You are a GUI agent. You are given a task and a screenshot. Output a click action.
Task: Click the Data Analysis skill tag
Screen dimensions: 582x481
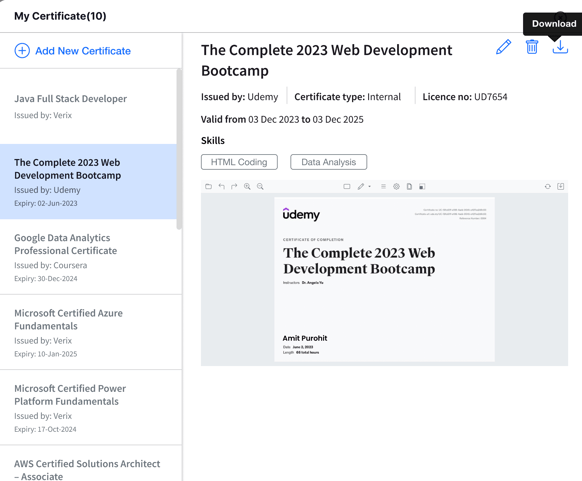[x=328, y=162]
